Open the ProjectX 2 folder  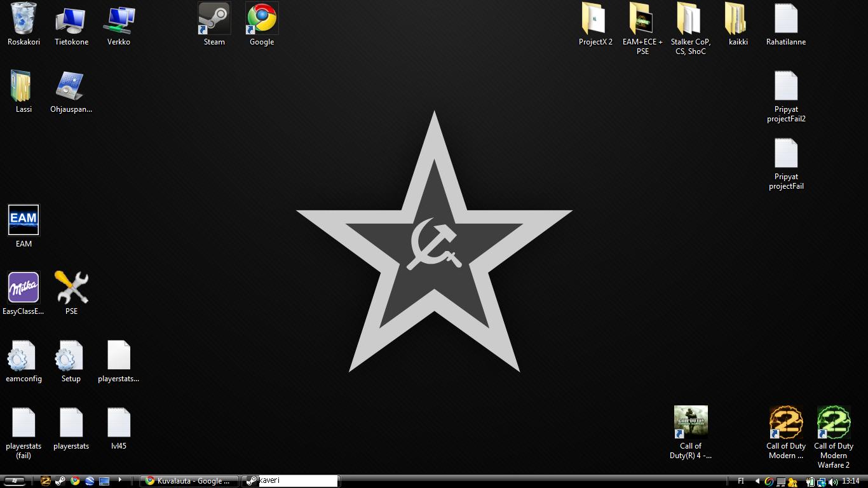pyautogui.click(x=595, y=19)
